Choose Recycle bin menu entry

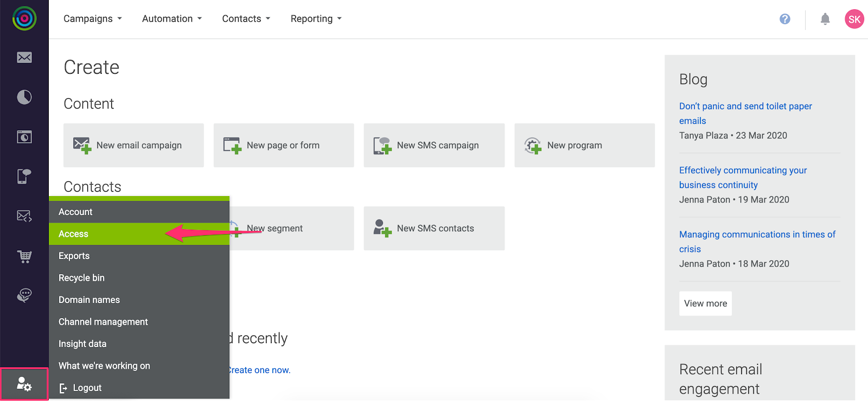point(82,278)
